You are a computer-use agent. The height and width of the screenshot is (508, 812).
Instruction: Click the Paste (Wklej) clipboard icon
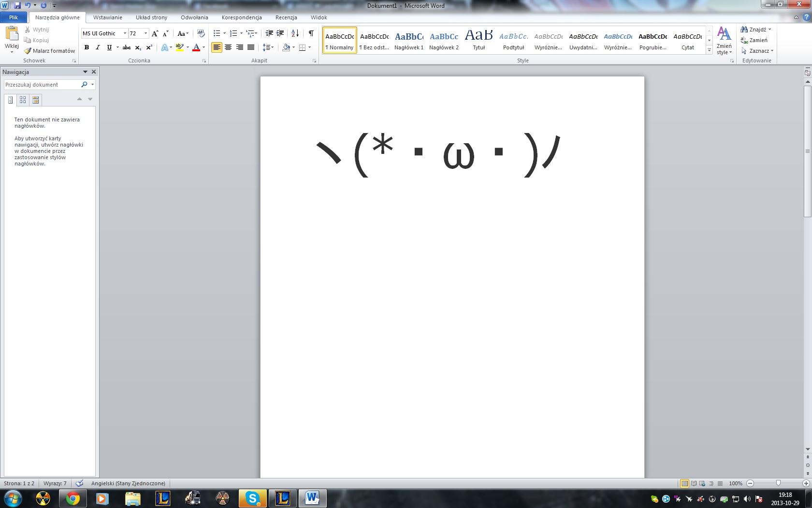tap(12, 34)
